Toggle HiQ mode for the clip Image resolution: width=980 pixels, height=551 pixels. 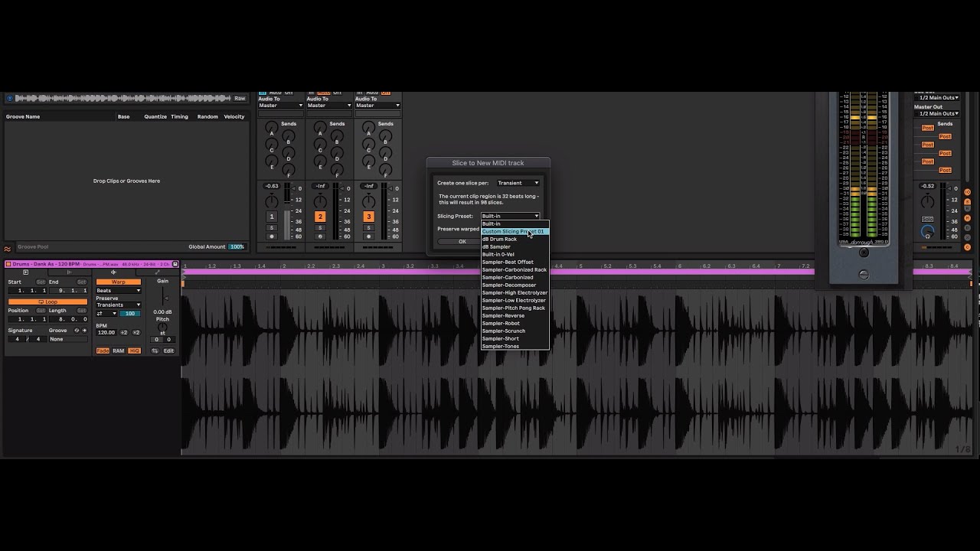(x=134, y=350)
